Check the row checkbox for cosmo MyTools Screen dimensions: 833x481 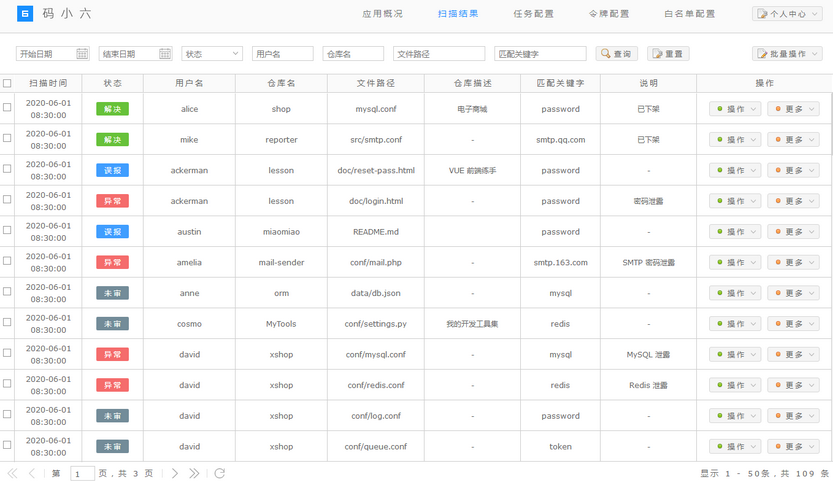(x=7, y=322)
